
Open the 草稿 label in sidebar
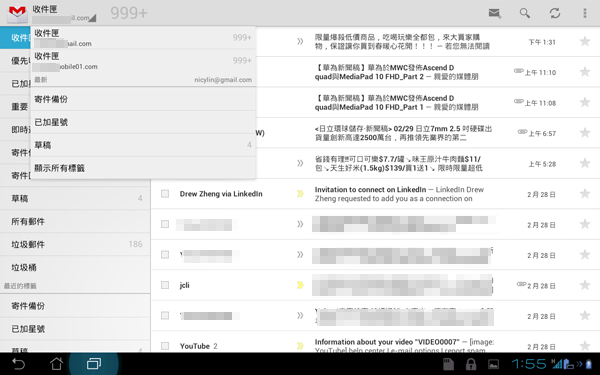click(75, 198)
